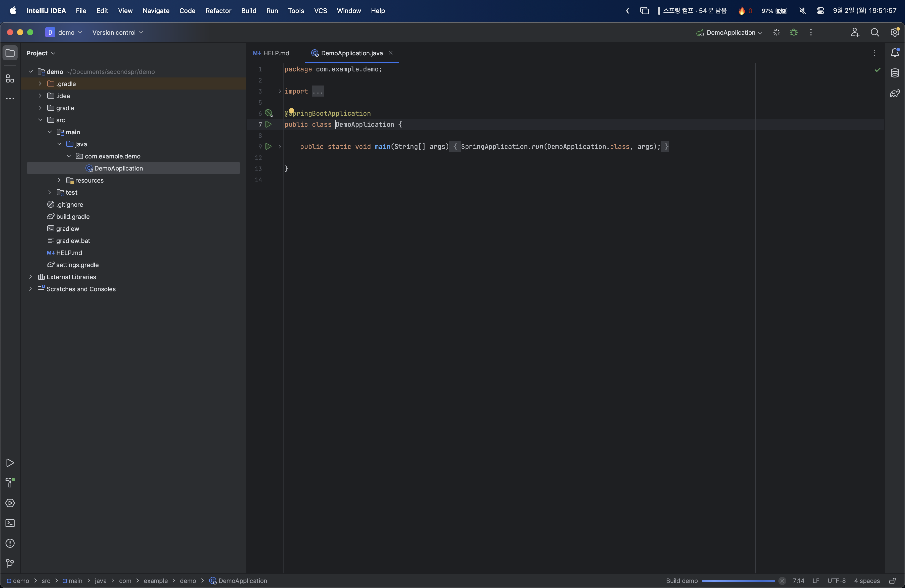This screenshot has height=588, width=905.
Task: Click the Debug DemoApplication bug icon
Action: click(x=794, y=32)
